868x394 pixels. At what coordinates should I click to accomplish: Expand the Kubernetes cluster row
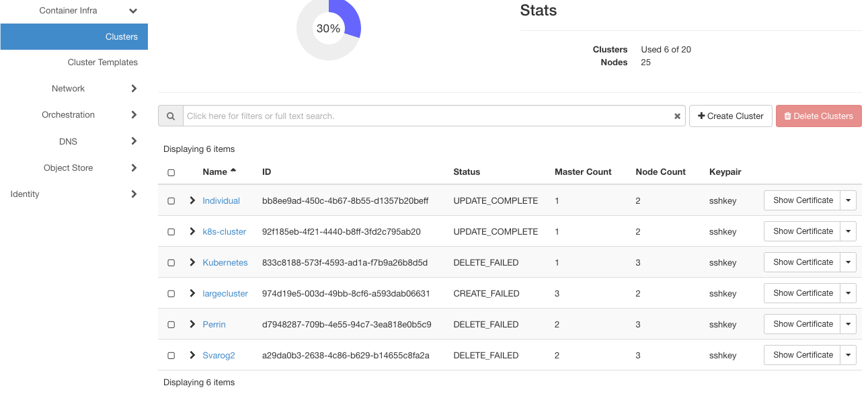[192, 262]
